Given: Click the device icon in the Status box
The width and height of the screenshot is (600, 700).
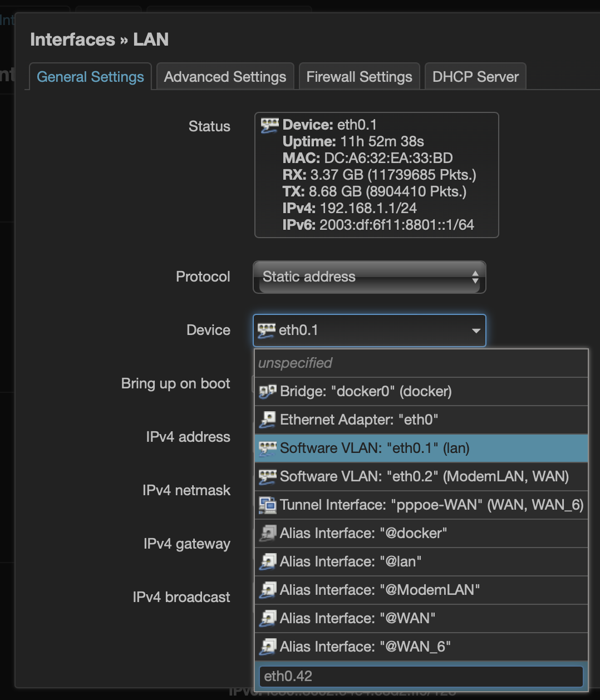Looking at the screenshot, I should pos(269,125).
